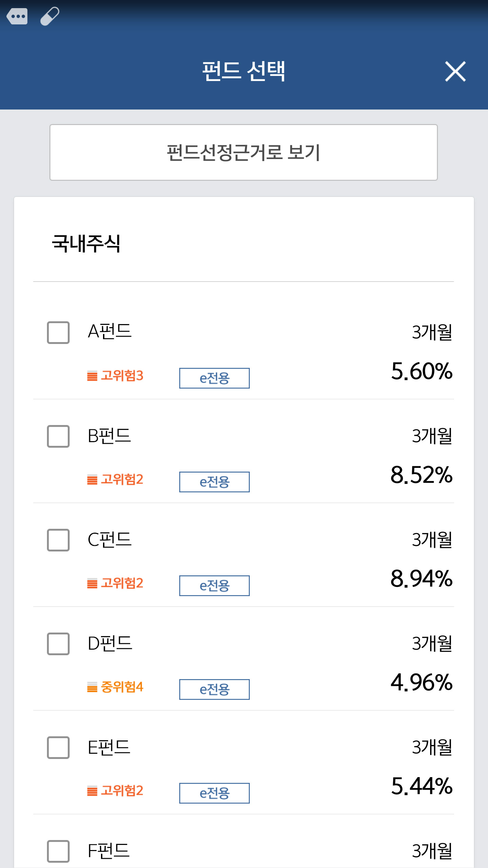Tap the 고위험2 risk icon for B펀드
The width and height of the screenshot is (488, 868).
coord(92,480)
